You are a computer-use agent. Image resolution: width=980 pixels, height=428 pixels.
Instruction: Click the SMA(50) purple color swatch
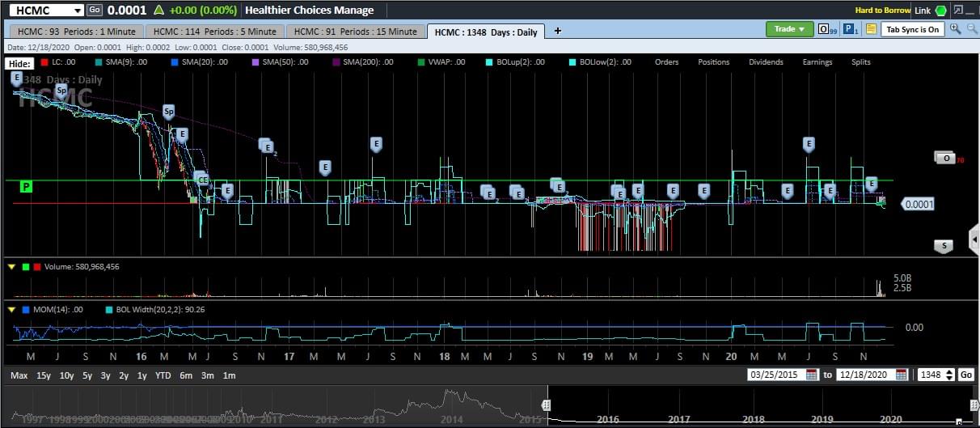click(x=255, y=62)
